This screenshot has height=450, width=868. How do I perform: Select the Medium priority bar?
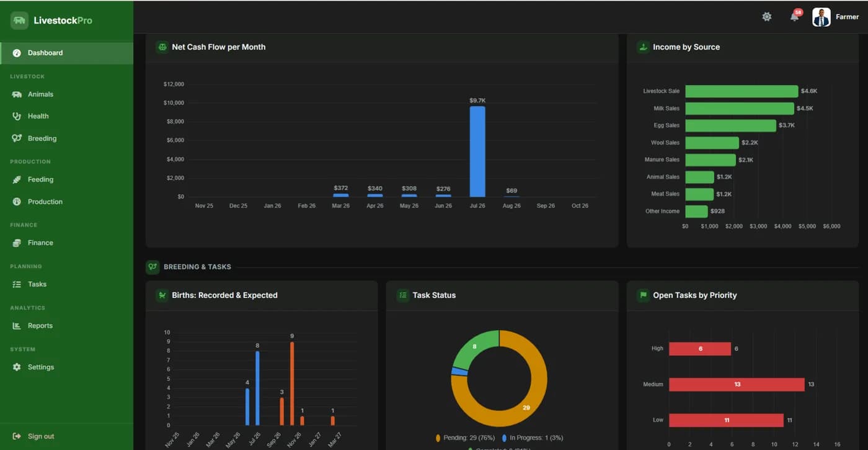tap(737, 384)
